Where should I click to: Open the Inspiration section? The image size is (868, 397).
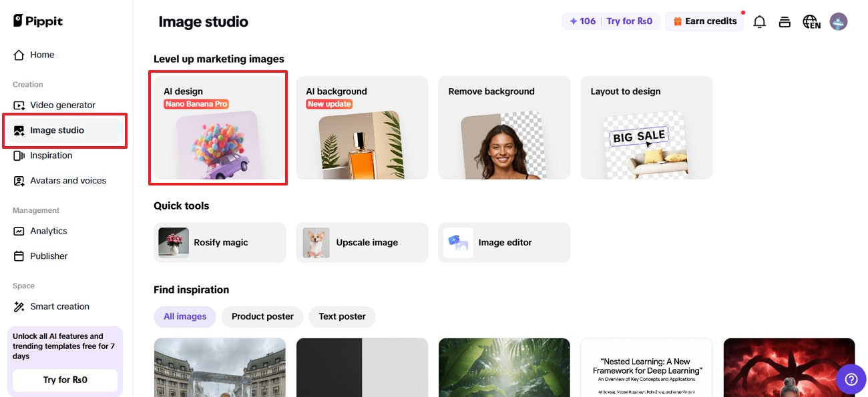50,155
